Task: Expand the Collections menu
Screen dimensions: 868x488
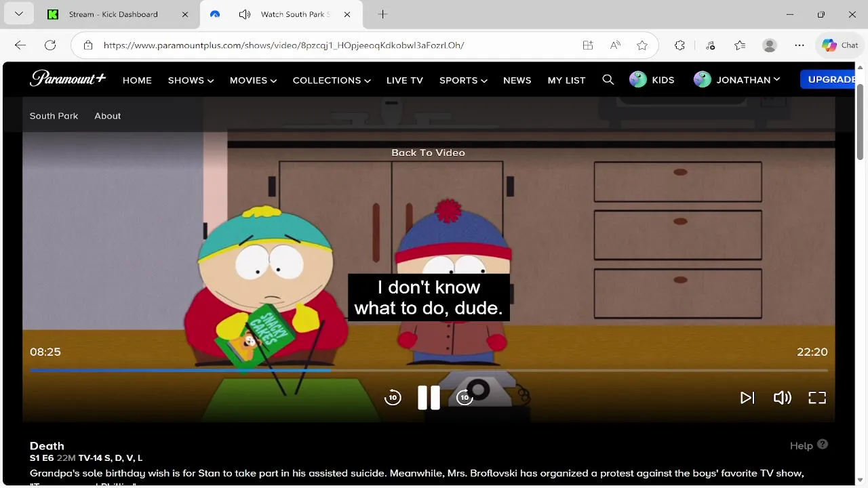Action: click(332, 80)
